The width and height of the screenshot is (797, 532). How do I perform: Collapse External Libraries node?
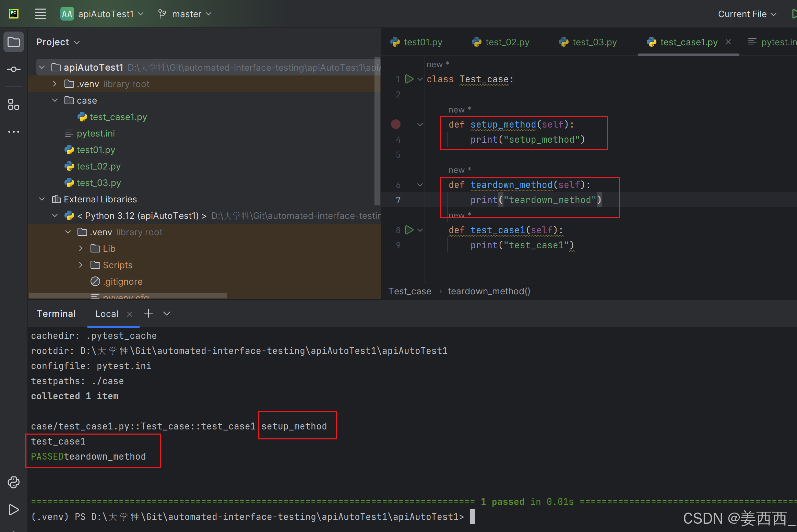coord(42,199)
